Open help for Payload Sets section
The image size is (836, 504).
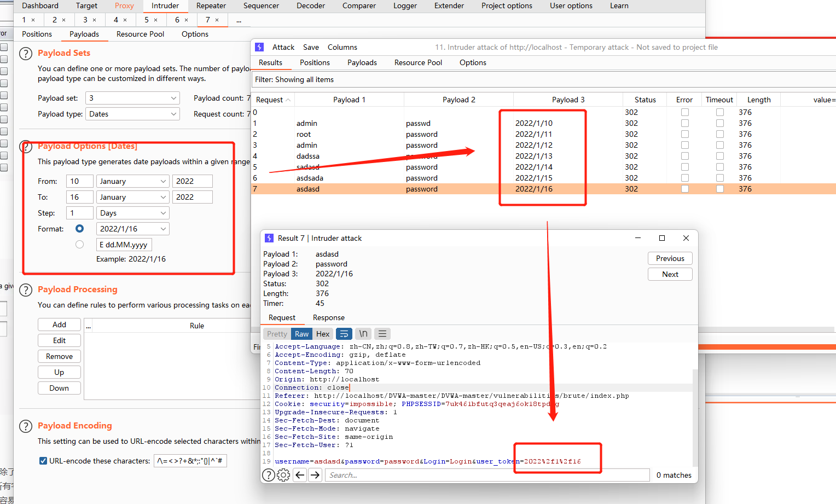tap(26, 54)
